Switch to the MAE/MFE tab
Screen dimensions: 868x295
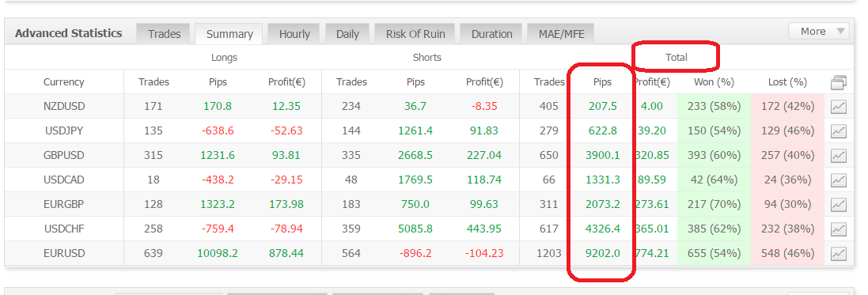point(561,34)
